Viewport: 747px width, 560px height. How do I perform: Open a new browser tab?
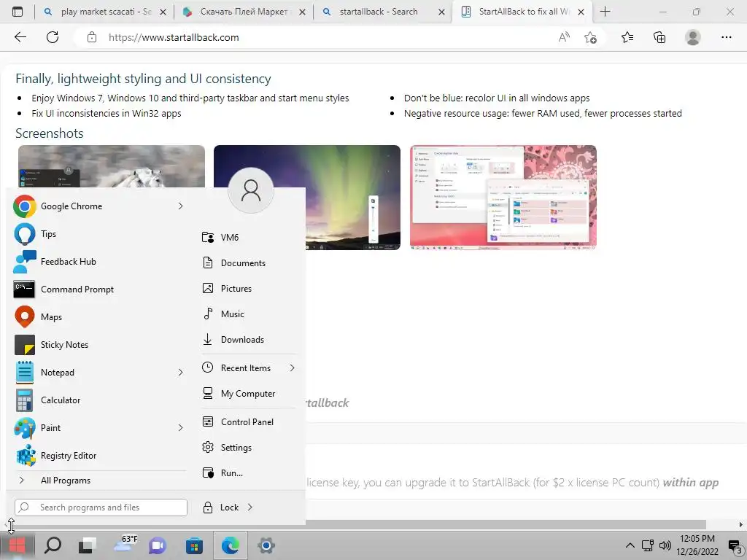pyautogui.click(x=605, y=12)
